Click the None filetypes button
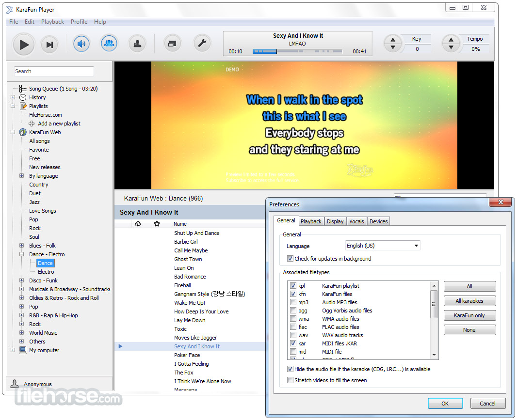Screen dimensions: 517x420 pos(469,330)
